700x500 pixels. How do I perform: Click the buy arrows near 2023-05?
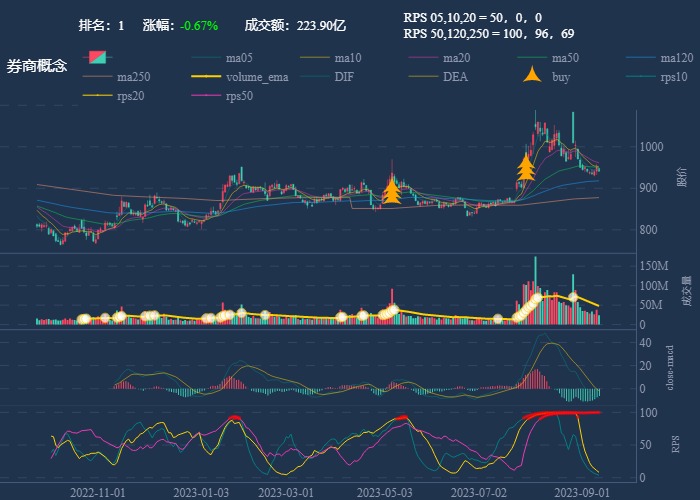coord(392,190)
